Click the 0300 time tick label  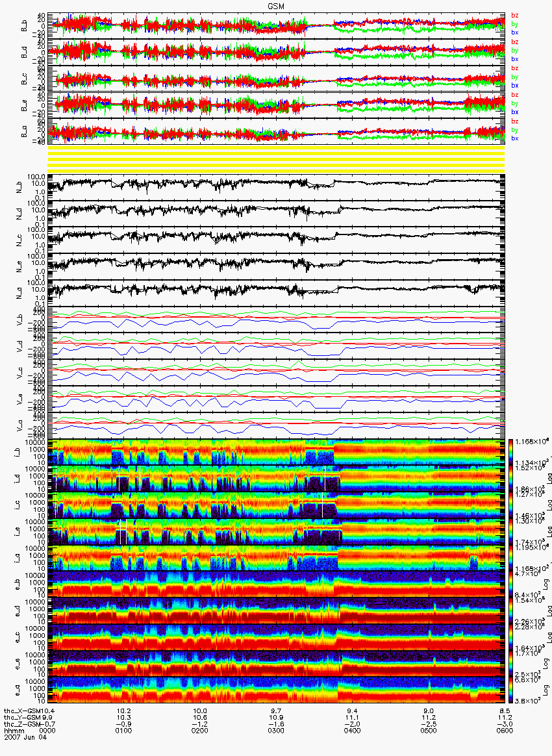(x=276, y=731)
